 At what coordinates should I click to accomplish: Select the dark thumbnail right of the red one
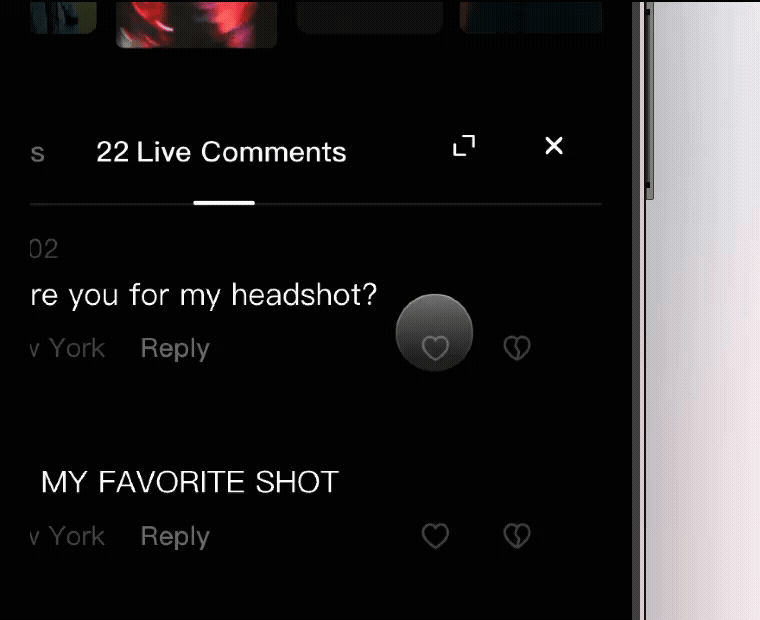369,17
